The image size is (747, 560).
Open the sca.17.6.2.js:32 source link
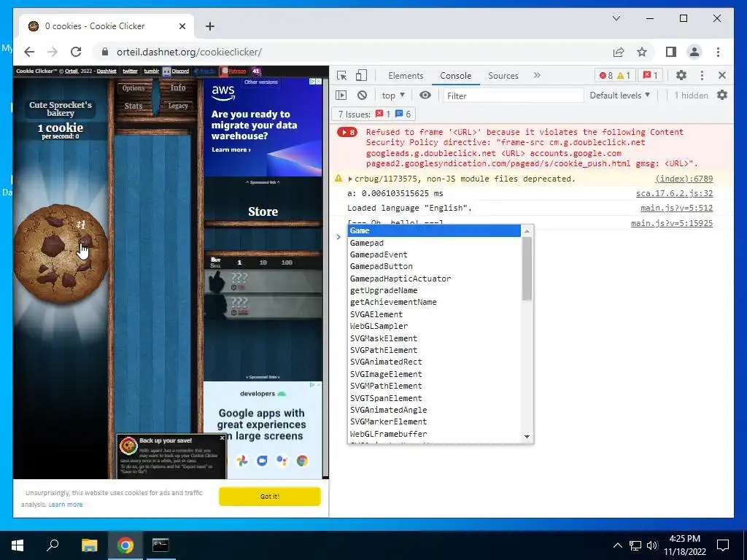tap(675, 194)
